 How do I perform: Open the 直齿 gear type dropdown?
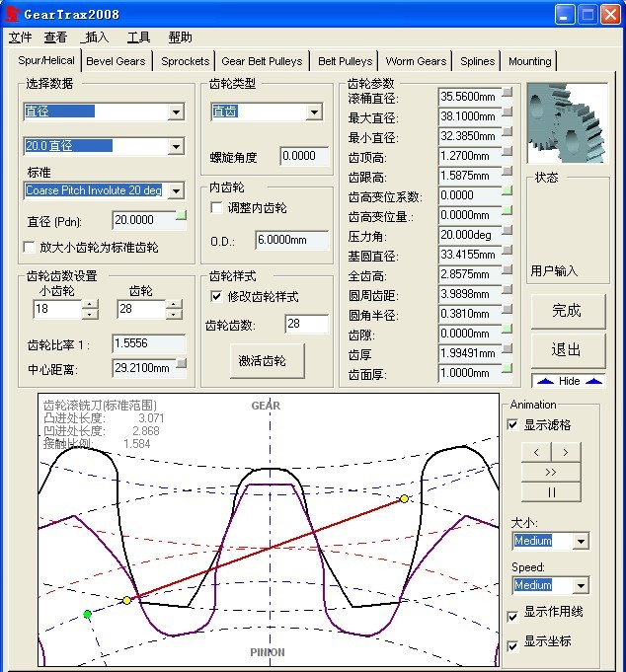[x=314, y=112]
